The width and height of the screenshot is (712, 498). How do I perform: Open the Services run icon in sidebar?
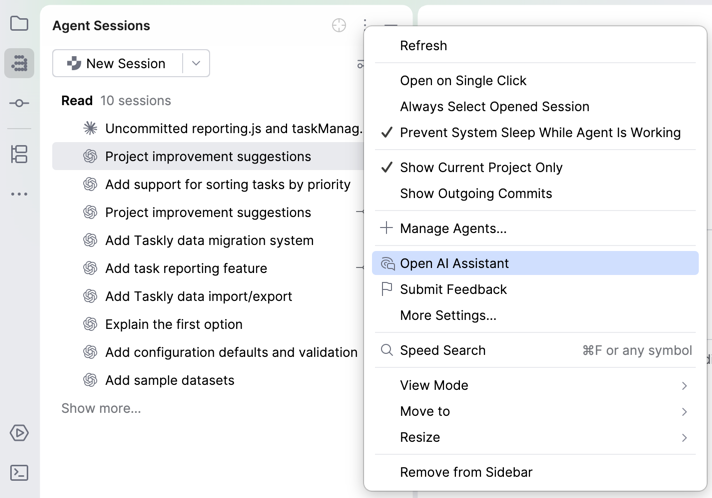pos(19,433)
